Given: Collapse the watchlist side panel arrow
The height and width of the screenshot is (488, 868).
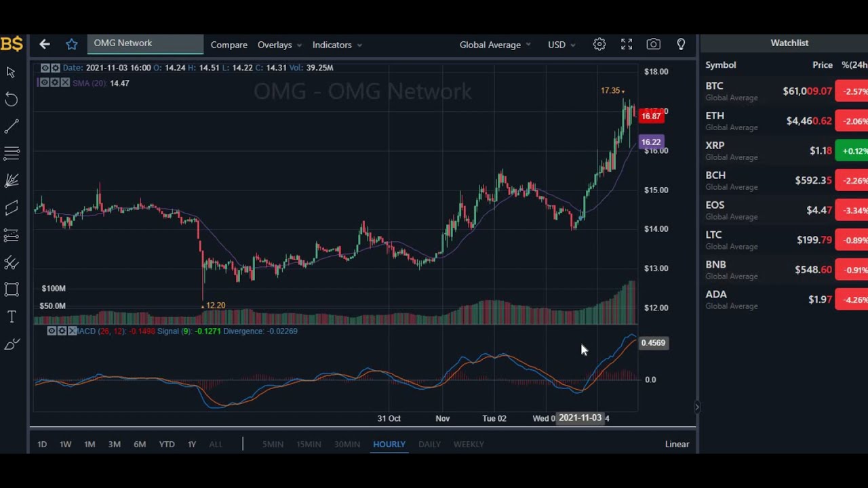Looking at the screenshot, I should 696,407.
